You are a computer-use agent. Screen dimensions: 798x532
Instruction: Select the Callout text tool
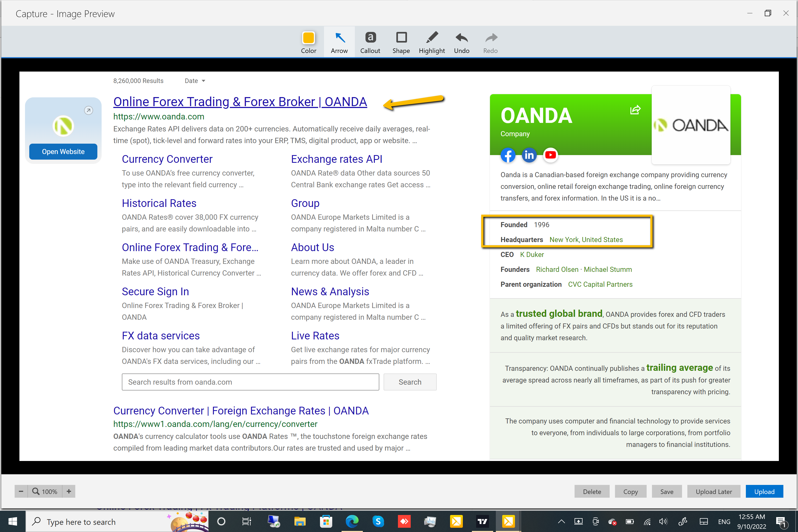click(370, 42)
